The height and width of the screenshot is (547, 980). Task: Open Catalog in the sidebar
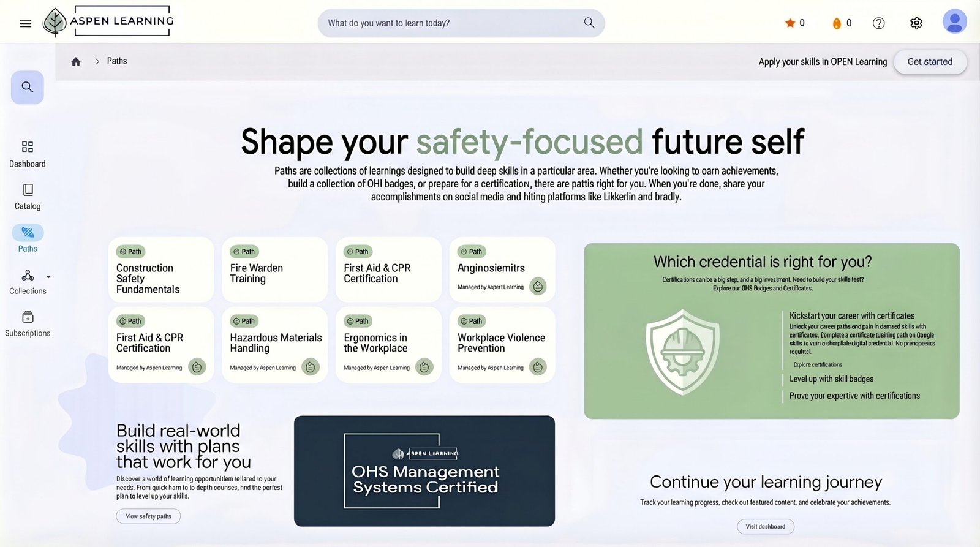pyautogui.click(x=28, y=196)
